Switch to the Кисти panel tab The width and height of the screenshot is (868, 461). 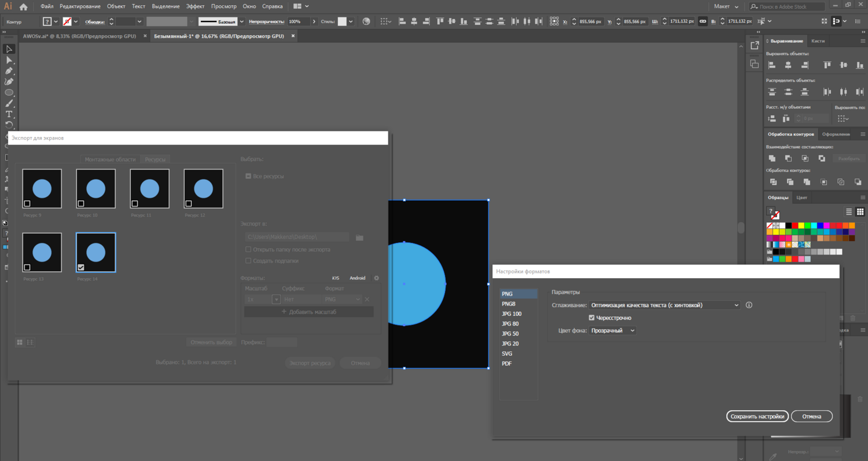point(818,41)
